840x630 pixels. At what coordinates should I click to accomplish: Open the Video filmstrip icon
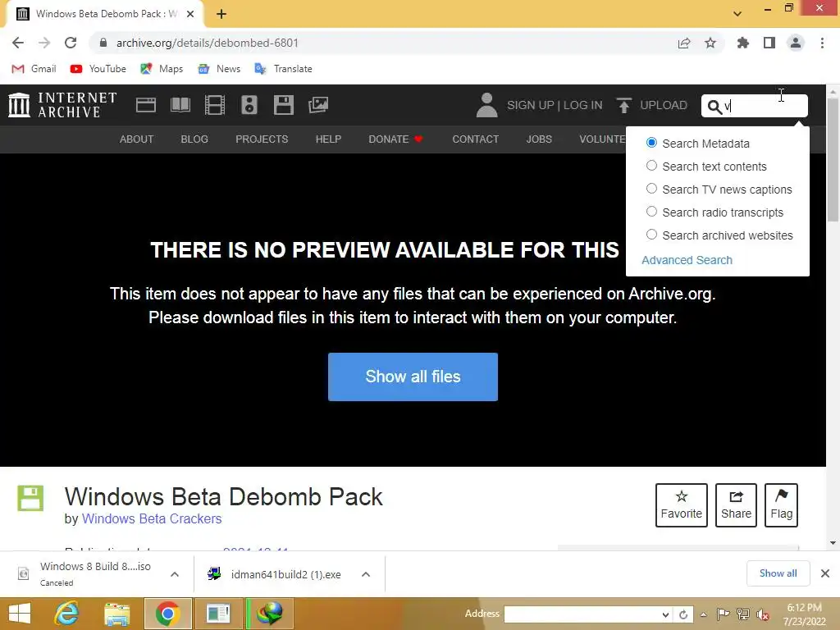(215, 105)
